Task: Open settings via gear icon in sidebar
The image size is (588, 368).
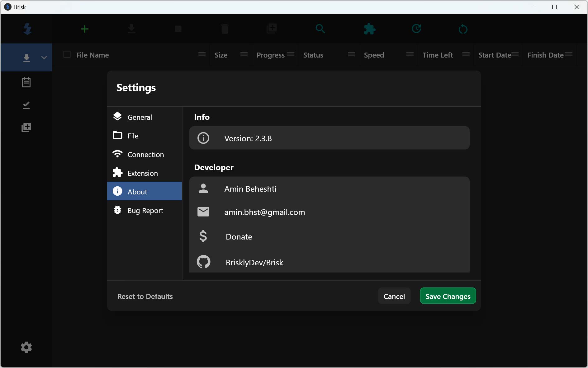Action: pyautogui.click(x=26, y=347)
